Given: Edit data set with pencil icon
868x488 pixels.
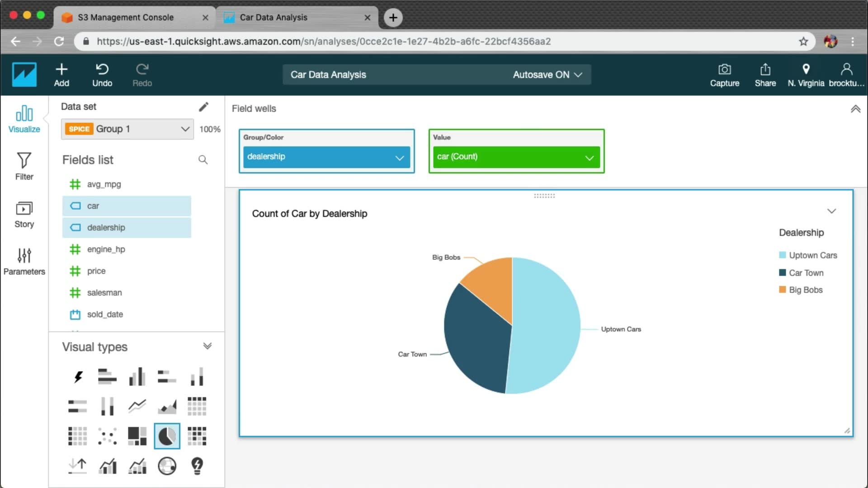Looking at the screenshot, I should pyautogui.click(x=203, y=107).
